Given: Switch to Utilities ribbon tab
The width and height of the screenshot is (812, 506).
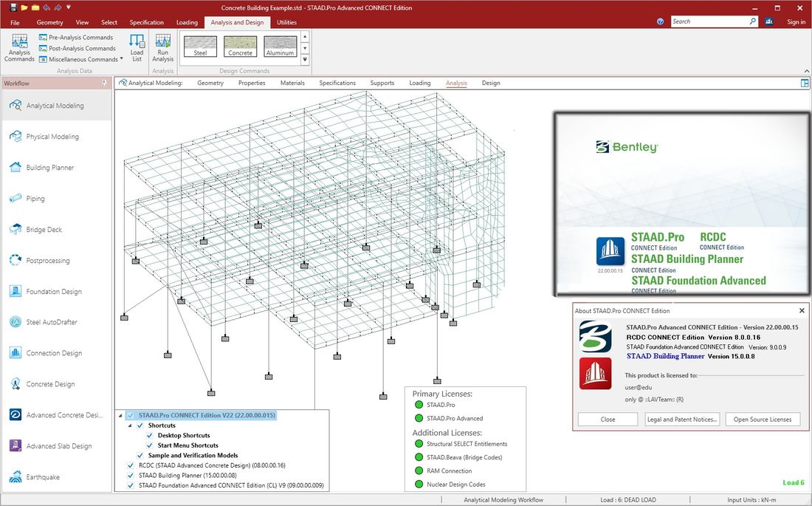Looking at the screenshot, I should pos(286,22).
